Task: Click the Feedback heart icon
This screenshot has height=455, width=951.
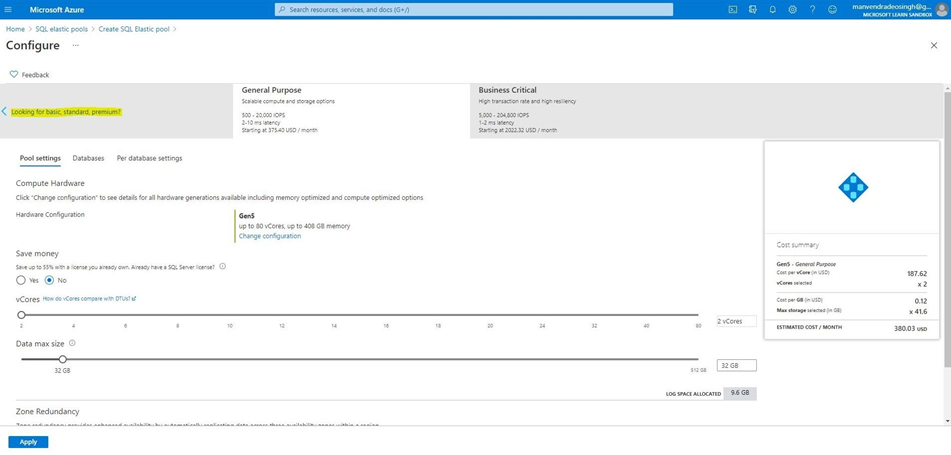Action: pos(14,75)
